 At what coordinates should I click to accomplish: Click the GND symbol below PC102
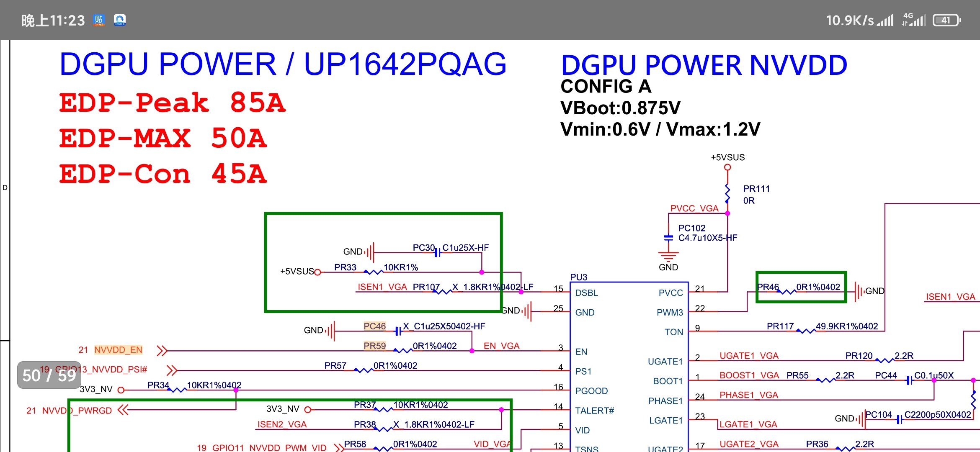(x=668, y=257)
